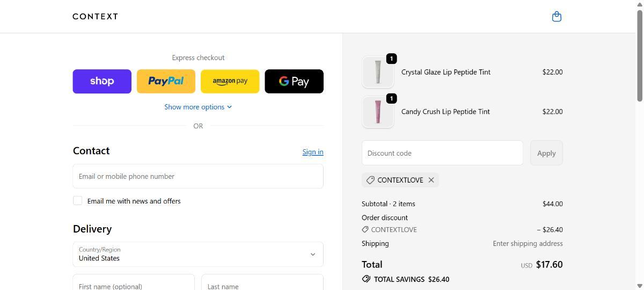The height and width of the screenshot is (290, 644).
Task: Remove the CONTEXTLOVE discount code tag
Action: pos(431,180)
